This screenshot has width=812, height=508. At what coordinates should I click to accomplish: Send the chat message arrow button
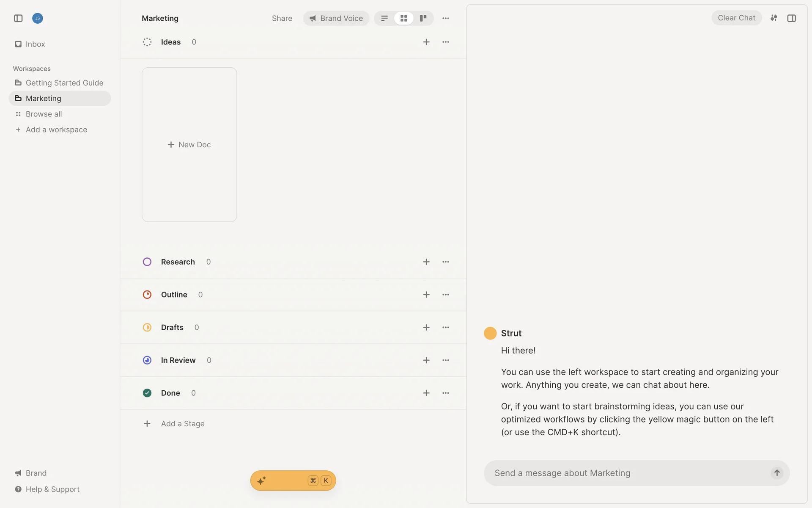pos(777,473)
